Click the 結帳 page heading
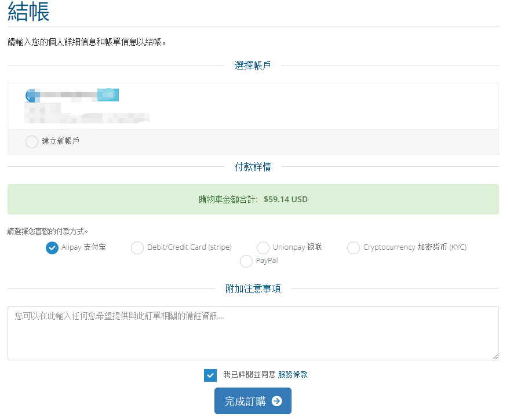This screenshot has width=510, height=420. click(x=28, y=12)
